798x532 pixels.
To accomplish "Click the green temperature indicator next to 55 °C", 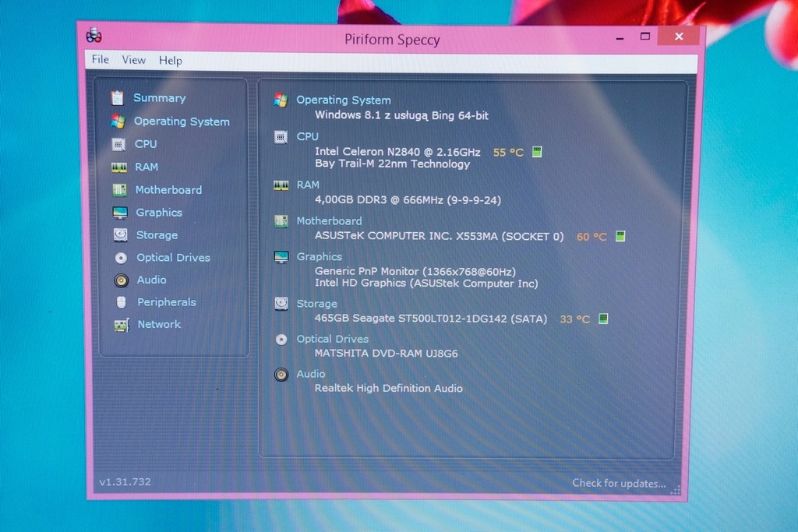I will pos(537,152).
